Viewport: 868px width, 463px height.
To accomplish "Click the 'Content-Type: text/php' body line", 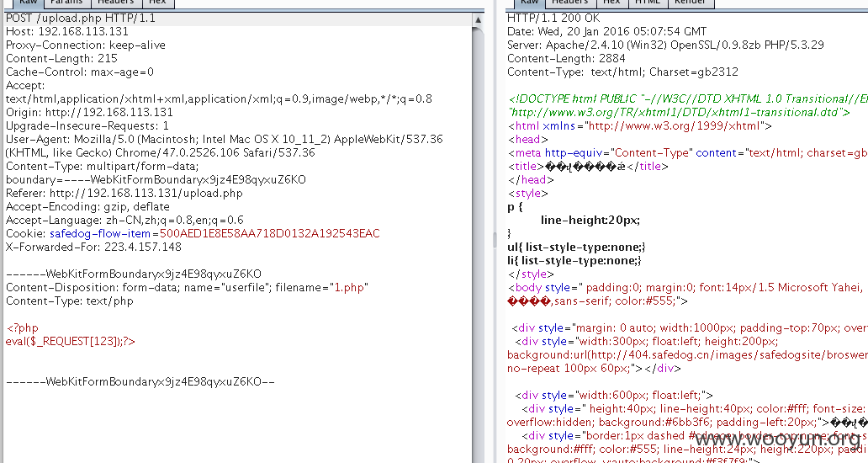I will pyautogui.click(x=70, y=301).
